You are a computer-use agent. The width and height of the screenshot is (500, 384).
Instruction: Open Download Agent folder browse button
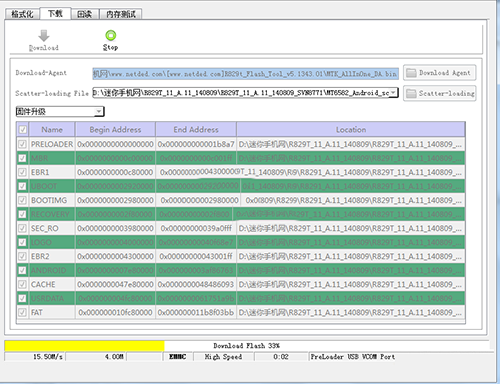point(439,73)
